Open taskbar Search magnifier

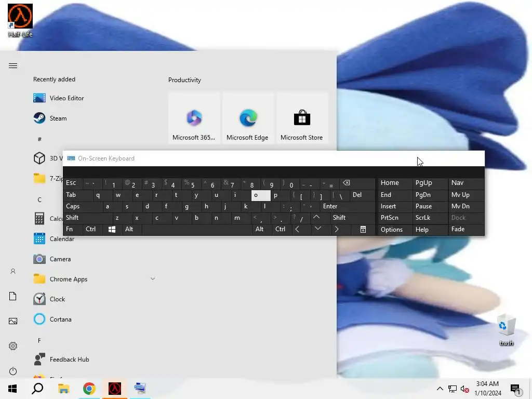pyautogui.click(x=37, y=389)
